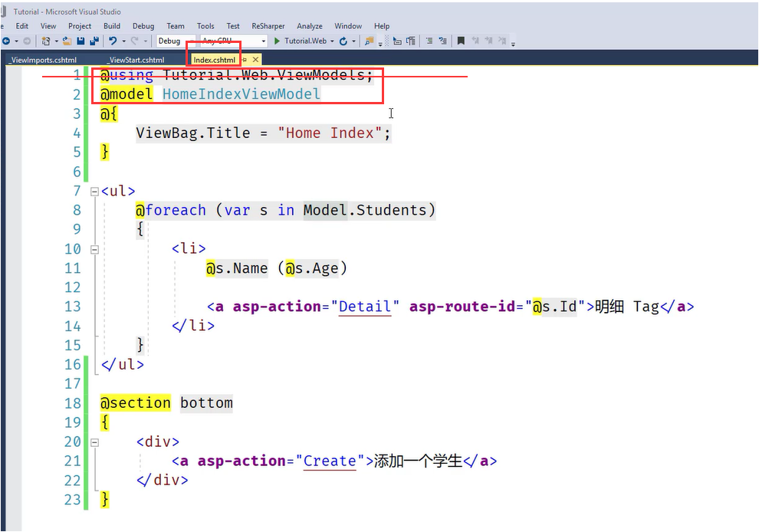Open the Help menu
This screenshot has height=532, width=759.
[x=382, y=26]
